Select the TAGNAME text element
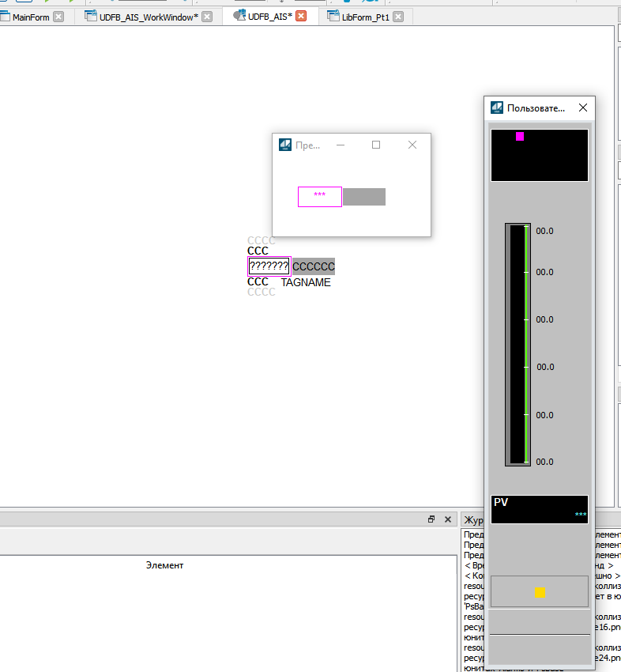This screenshot has width=621, height=672. pyautogui.click(x=306, y=282)
